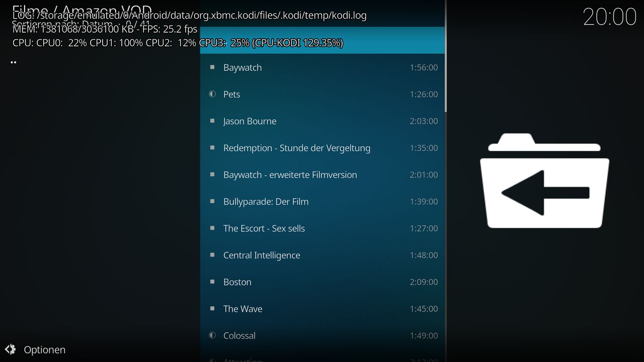Choose Baywatch - erweiterte Filmversion
The height and width of the screenshot is (362, 644).
290,174
